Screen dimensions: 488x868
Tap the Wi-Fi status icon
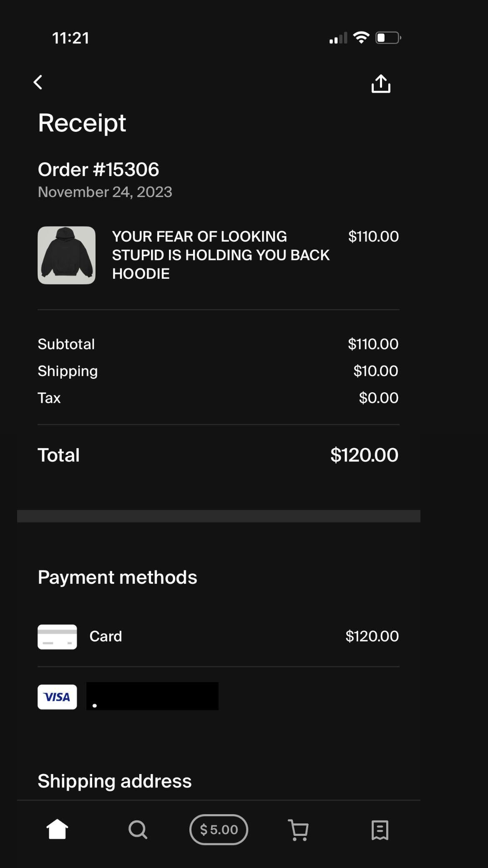(361, 38)
